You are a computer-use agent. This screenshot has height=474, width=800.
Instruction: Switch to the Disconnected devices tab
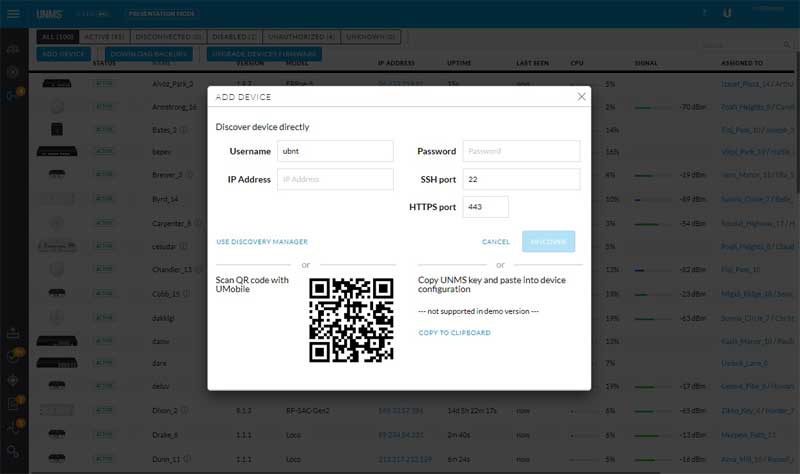pyautogui.click(x=169, y=37)
